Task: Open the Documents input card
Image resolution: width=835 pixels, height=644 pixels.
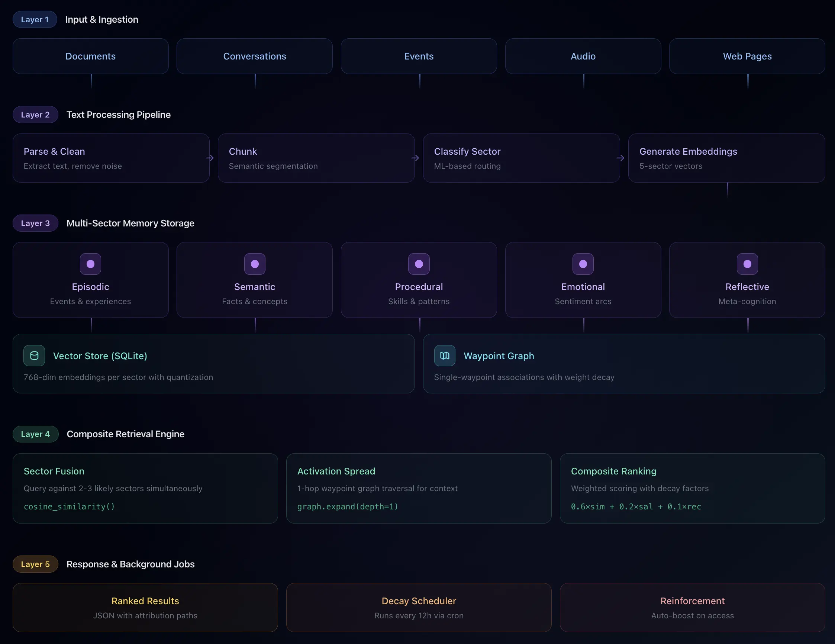Action: pyautogui.click(x=91, y=56)
